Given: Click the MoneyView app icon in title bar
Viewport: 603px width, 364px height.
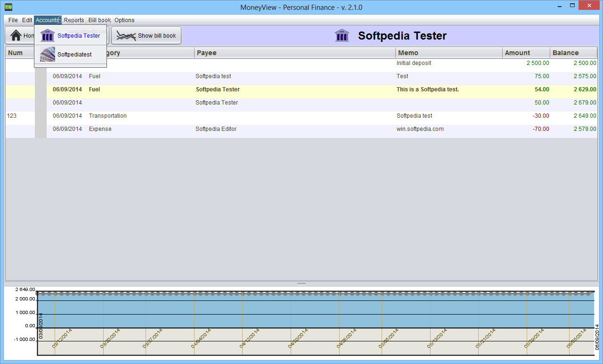Looking at the screenshot, I should (x=8, y=7).
